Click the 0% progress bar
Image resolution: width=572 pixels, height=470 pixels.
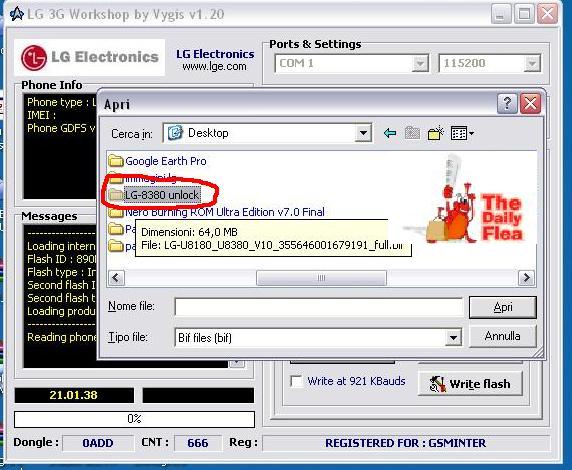(x=134, y=419)
